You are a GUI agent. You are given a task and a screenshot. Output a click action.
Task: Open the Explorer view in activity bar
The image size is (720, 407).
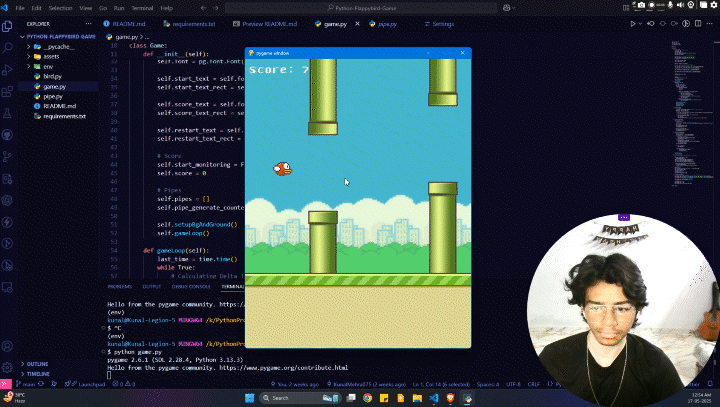[x=7, y=26]
